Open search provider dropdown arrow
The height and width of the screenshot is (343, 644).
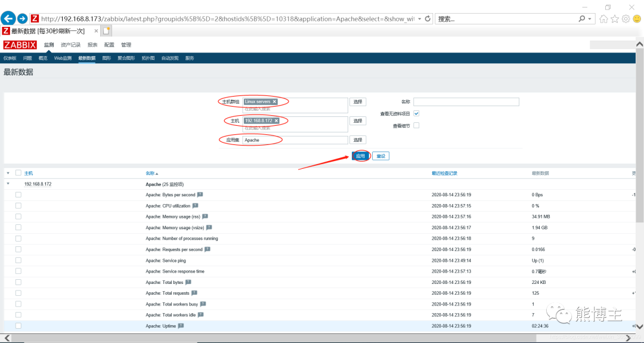pyautogui.click(x=589, y=19)
